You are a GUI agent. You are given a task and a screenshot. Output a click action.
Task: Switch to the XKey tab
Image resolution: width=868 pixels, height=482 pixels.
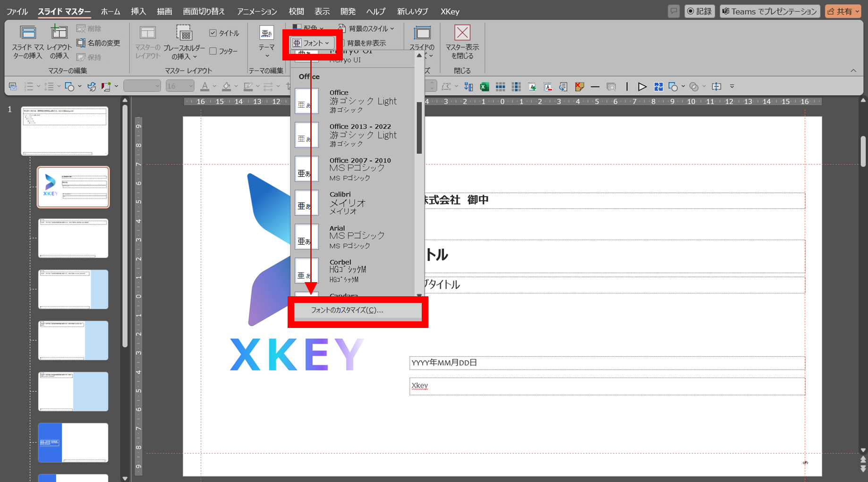click(450, 11)
